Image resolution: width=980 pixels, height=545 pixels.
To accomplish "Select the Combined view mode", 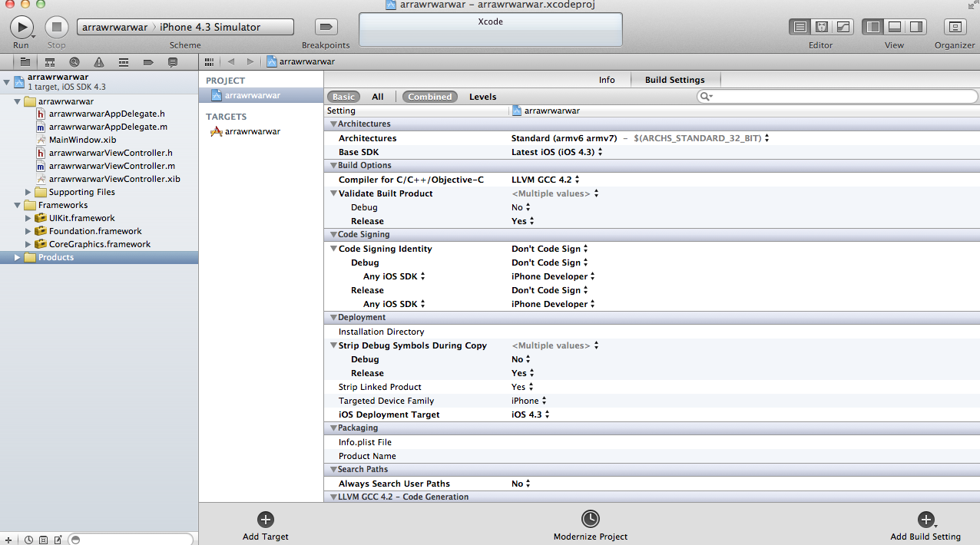I will pyautogui.click(x=430, y=97).
